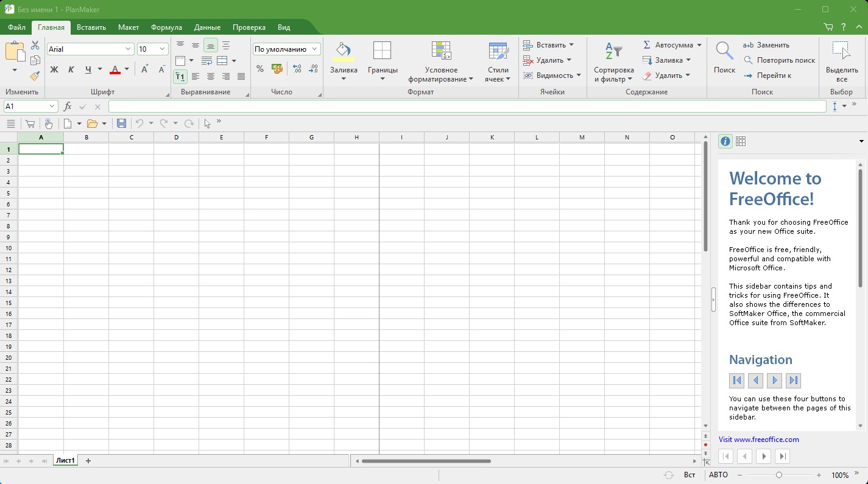This screenshot has width=868, height=484.
Task: Click the cell address box showing A1
Action: pos(26,107)
